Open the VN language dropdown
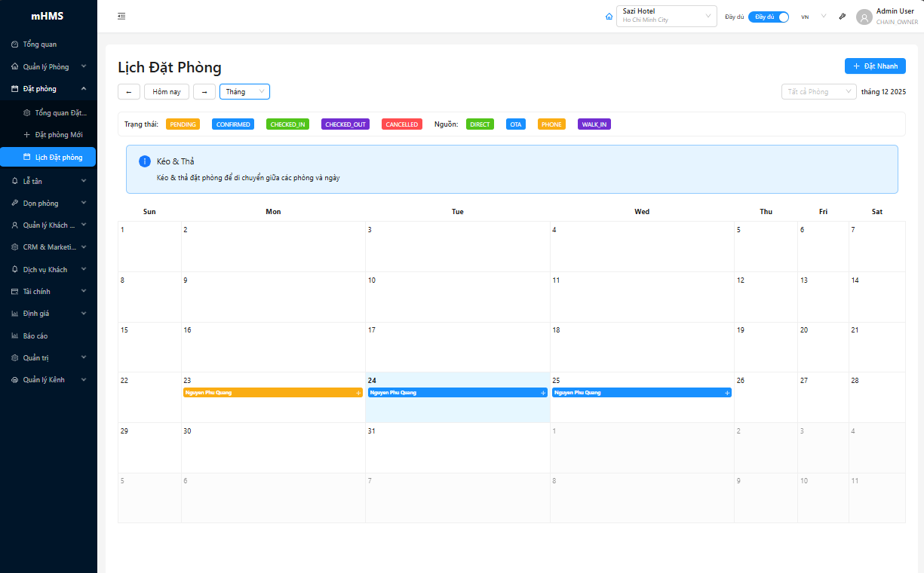Viewport: 924px width, 573px height. coord(813,17)
